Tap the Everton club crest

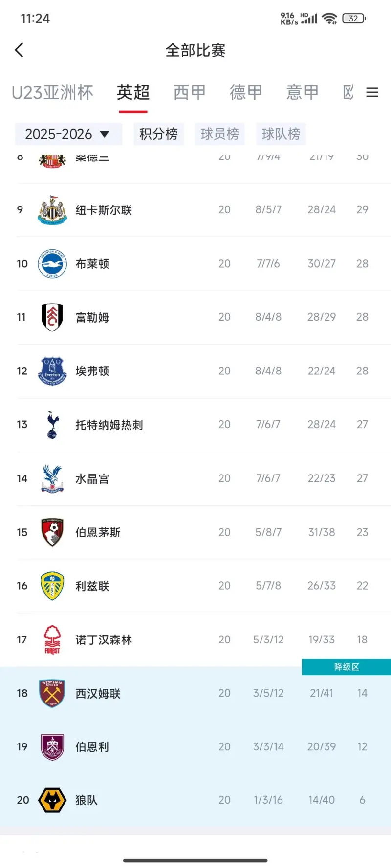pos(52,371)
